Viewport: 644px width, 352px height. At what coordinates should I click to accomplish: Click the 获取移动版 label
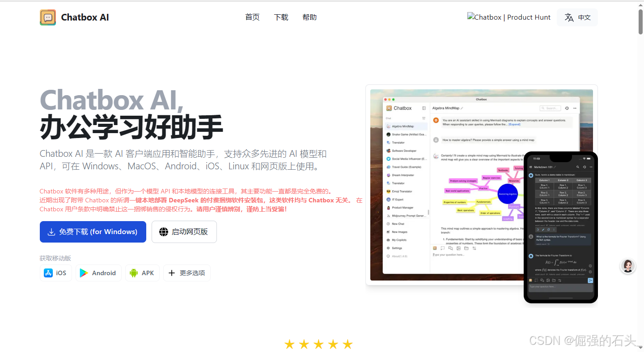pyautogui.click(x=55, y=258)
